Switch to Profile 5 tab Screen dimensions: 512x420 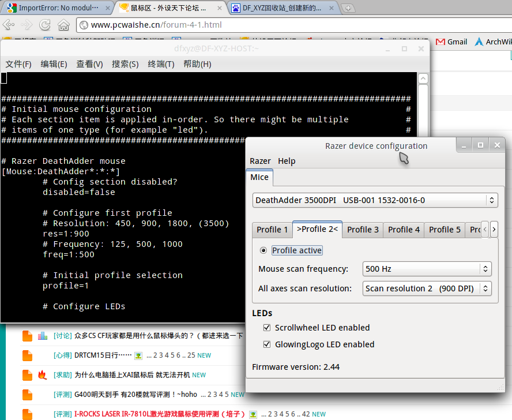[x=445, y=230]
